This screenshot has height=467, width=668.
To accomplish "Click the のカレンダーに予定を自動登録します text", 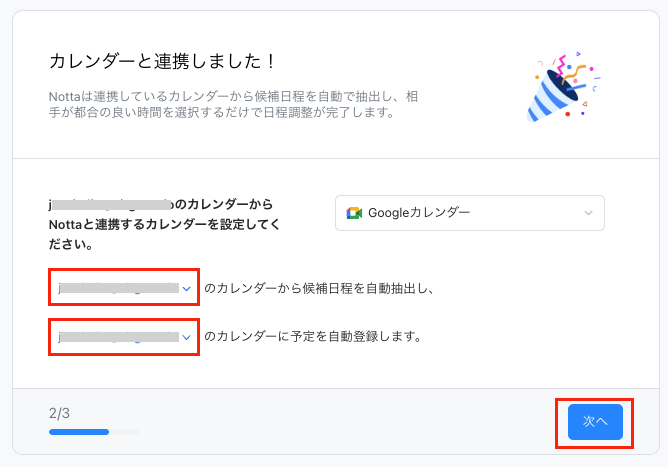I will click(313, 337).
